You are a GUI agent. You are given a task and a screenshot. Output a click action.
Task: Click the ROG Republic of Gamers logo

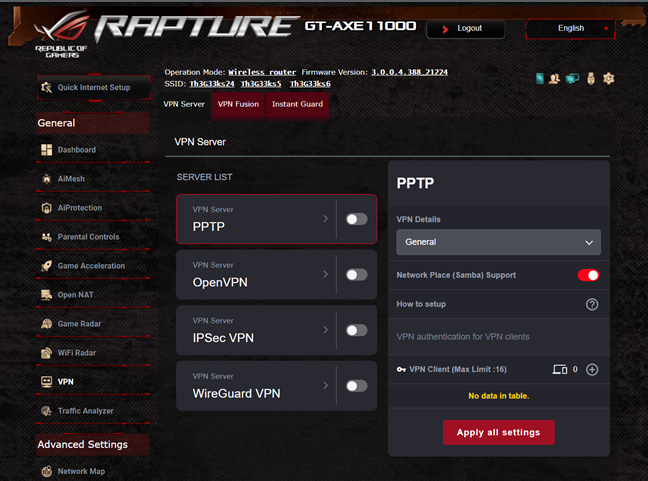click(61, 35)
